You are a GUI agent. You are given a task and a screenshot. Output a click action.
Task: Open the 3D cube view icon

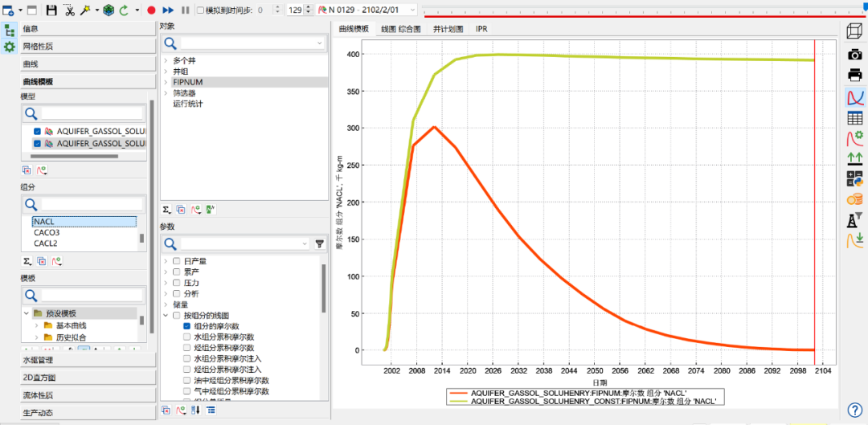[x=854, y=32]
